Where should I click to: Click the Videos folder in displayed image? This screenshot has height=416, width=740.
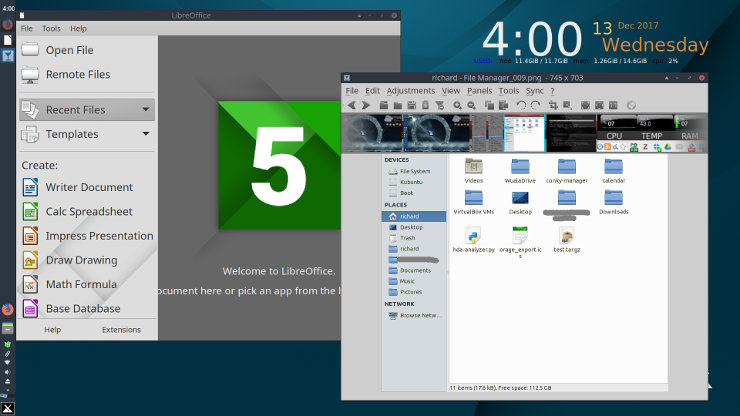coord(473,171)
